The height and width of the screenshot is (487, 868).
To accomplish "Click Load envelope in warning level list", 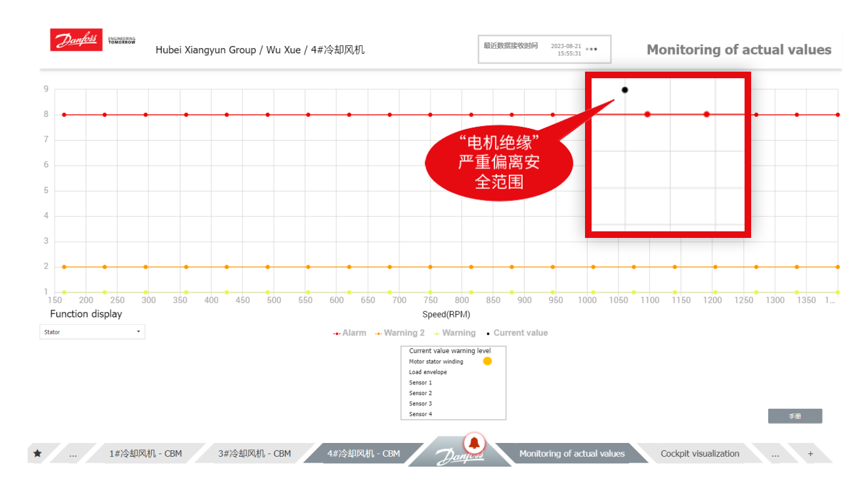I will [428, 372].
